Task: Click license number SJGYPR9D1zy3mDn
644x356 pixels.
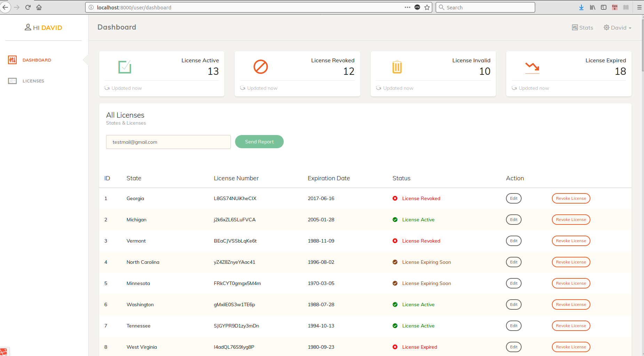Action: [x=236, y=326]
